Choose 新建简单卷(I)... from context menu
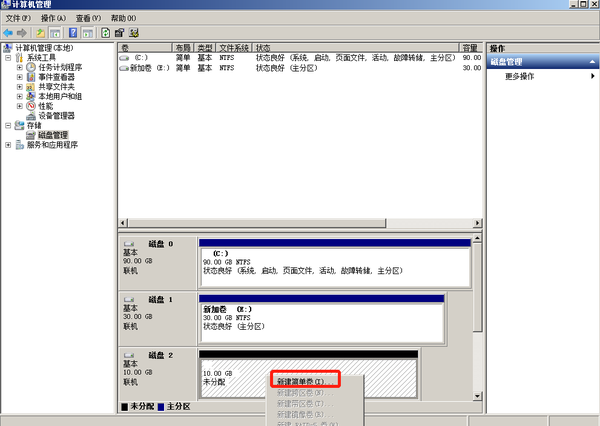 click(305, 382)
